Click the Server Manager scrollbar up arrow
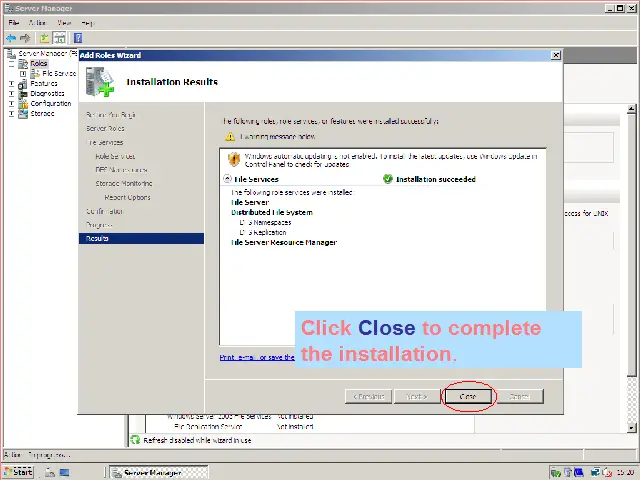 [x=631, y=109]
